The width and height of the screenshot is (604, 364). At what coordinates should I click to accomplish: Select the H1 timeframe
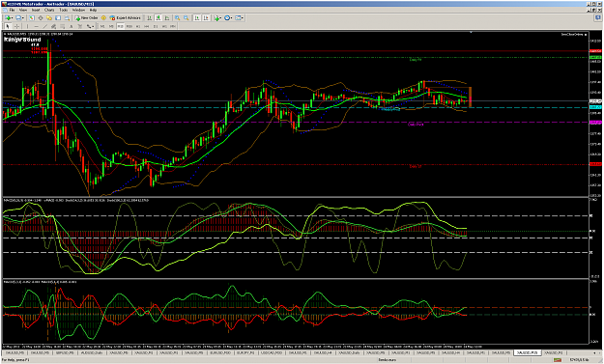pyautogui.click(x=138, y=26)
